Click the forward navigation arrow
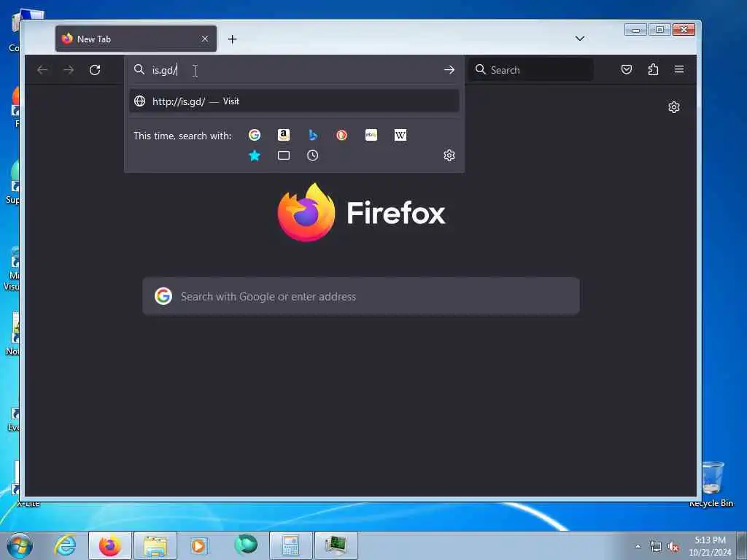This screenshot has width=747, height=560. click(x=69, y=70)
